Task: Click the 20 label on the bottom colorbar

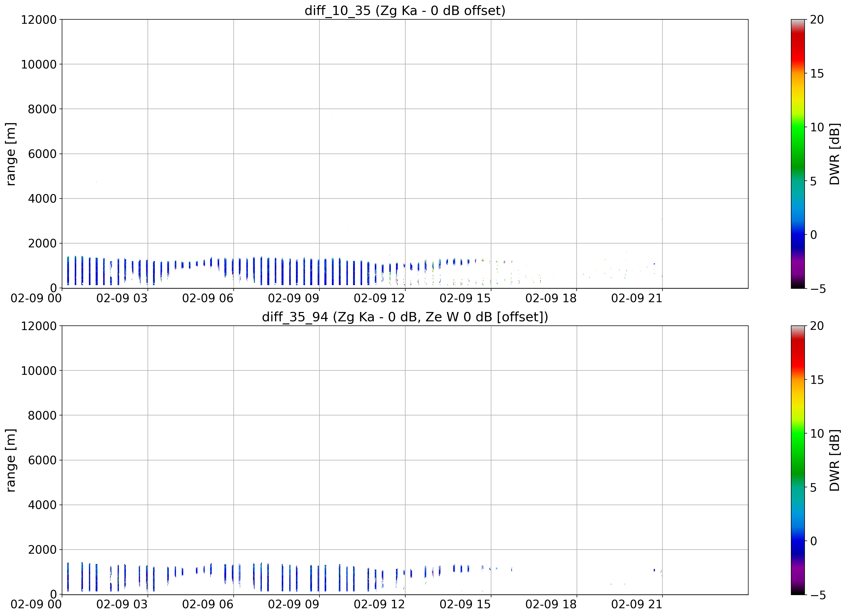Action: point(817,326)
